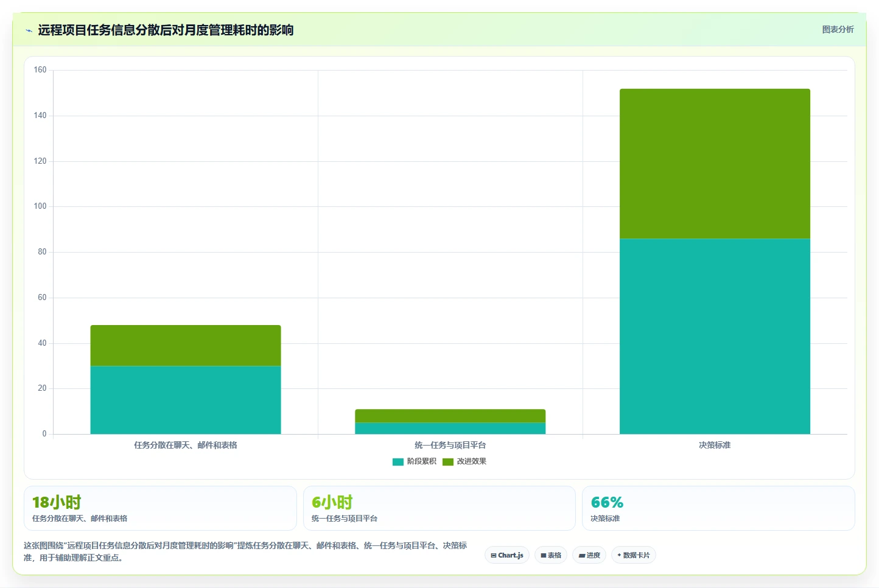
Task: Click the description paragraph starting 这张图围绕
Action: [x=245, y=551]
